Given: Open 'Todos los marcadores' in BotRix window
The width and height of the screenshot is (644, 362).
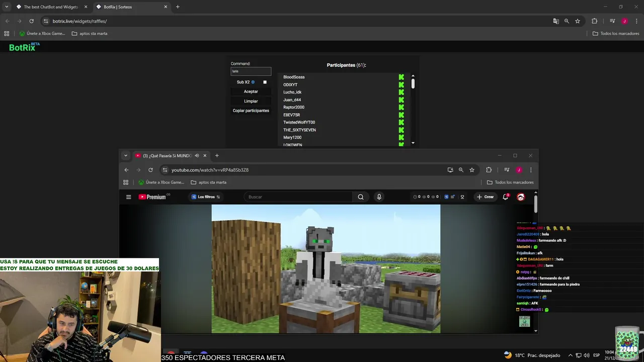Looking at the screenshot, I should click(x=616, y=34).
